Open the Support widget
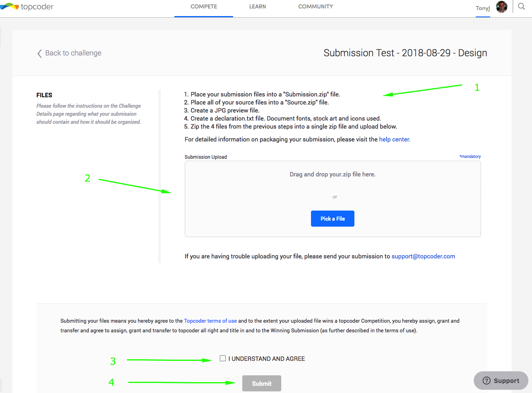This screenshot has height=393, width=532. 501,381
